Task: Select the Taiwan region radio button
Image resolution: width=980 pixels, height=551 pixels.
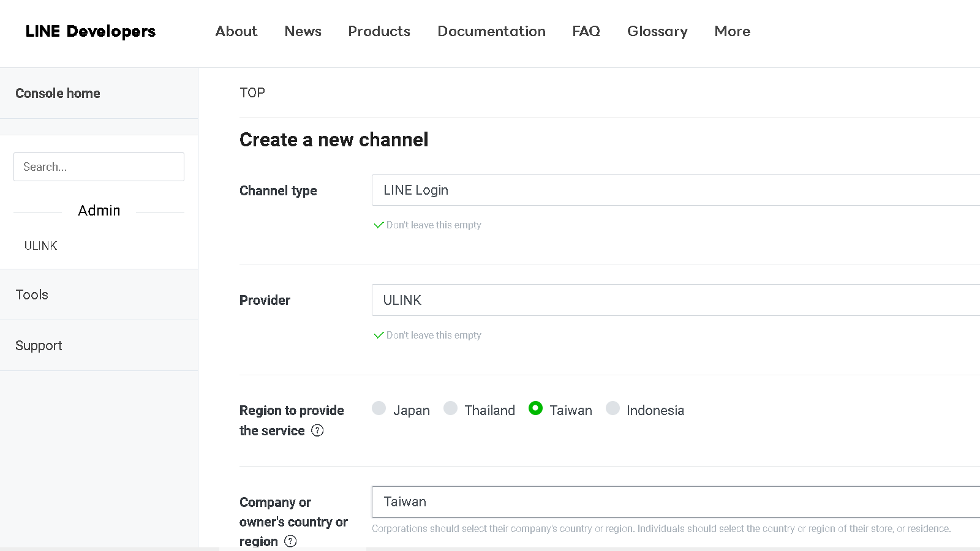Action: tap(535, 408)
